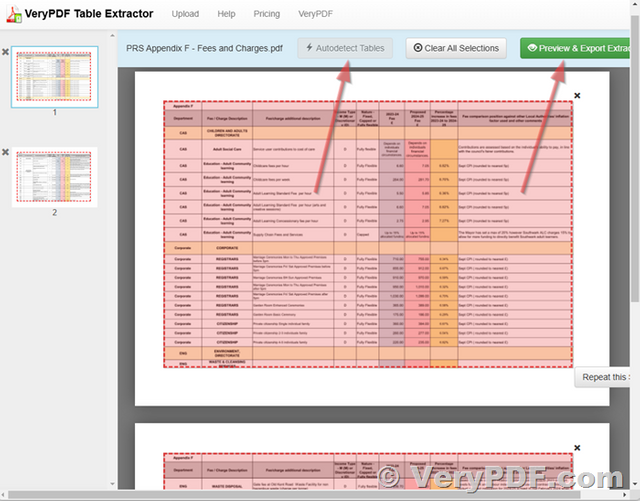640x501 pixels.
Task: Open the Upload menu item
Action: coord(185,14)
